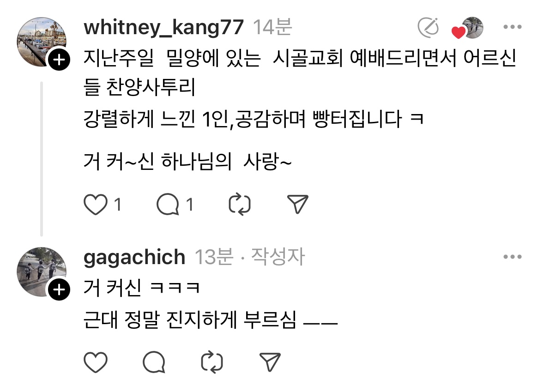Open whitney_kang77 profile from username

pyautogui.click(x=163, y=27)
